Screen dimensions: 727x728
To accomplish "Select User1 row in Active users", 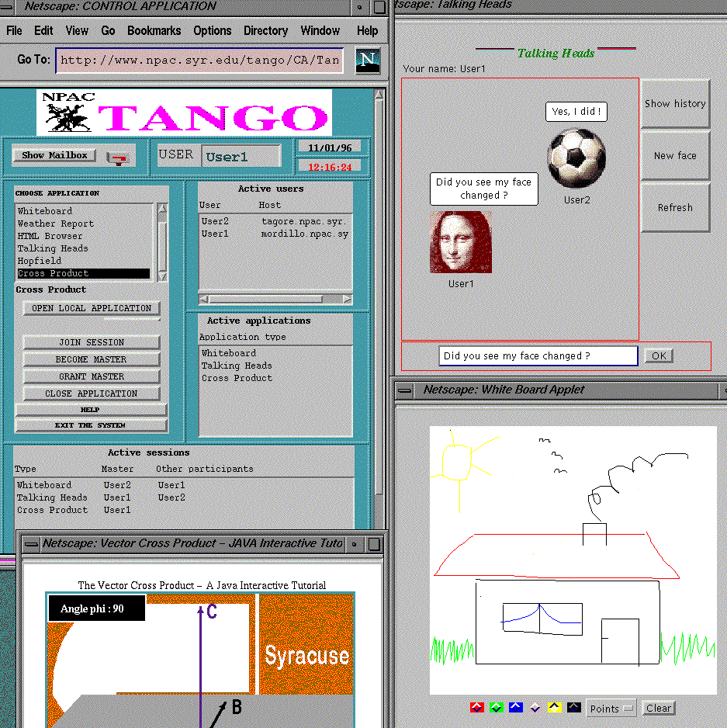I will pyautogui.click(x=275, y=234).
